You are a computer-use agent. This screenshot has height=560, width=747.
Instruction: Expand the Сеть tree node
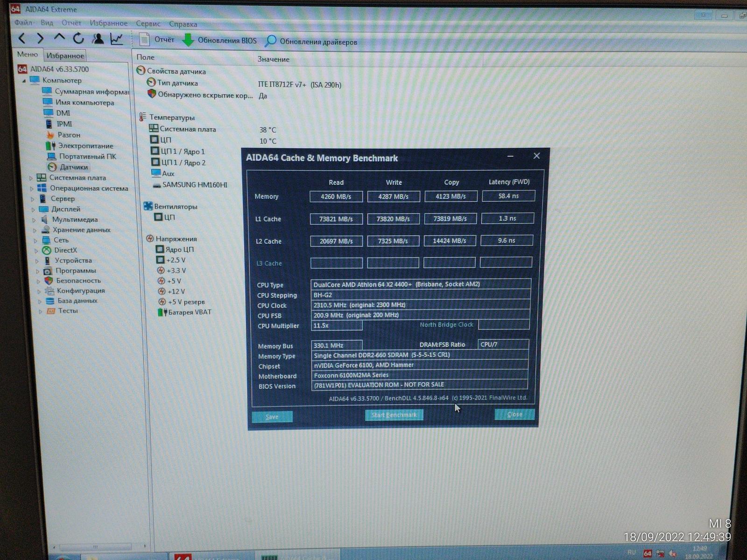coord(35,240)
